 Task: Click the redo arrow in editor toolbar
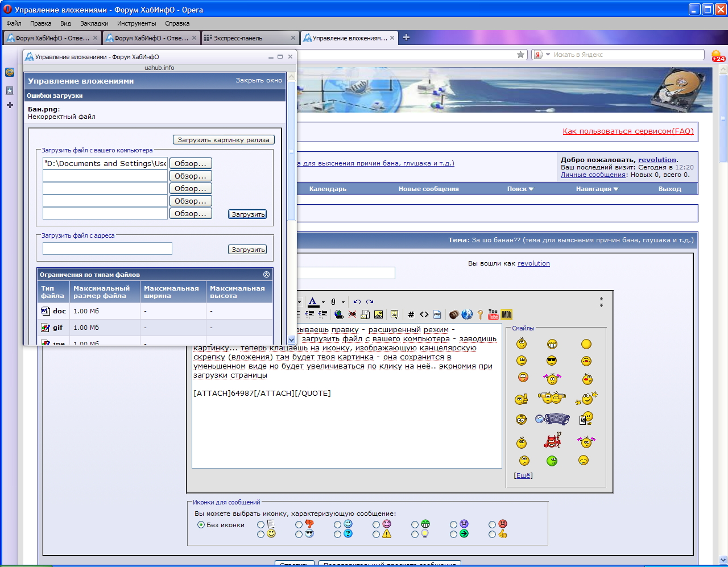pyautogui.click(x=370, y=302)
